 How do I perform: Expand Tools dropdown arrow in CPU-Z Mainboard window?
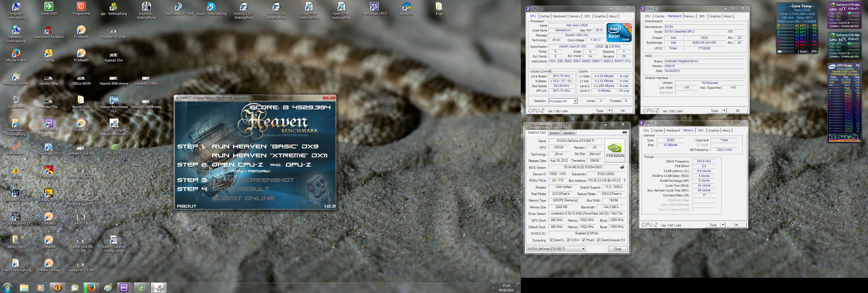pyautogui.click(x=724, y=111)
